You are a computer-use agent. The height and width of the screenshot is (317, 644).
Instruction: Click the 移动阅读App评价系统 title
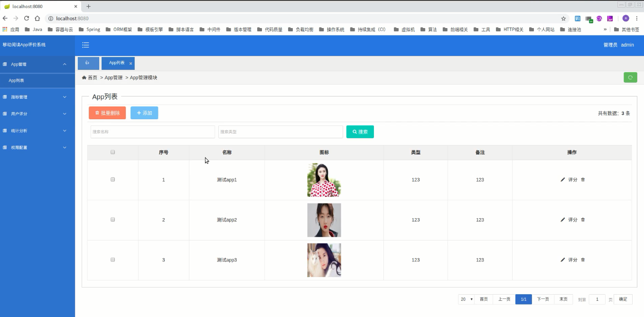click(x=24, y=45)
